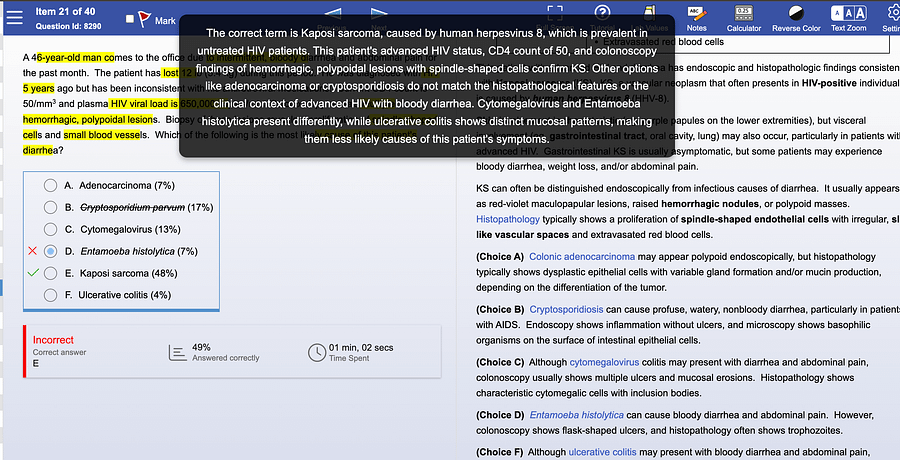Toggle Reverse Color mode
900x460 pixels.
pos(796,17)
